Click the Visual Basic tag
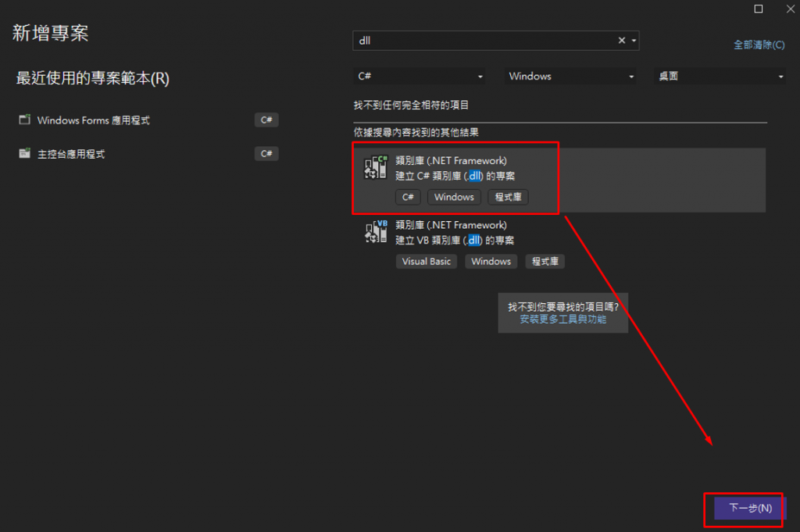Image resolution: width=800 pixels, height=532 pixels. click(x=426, y=261)
